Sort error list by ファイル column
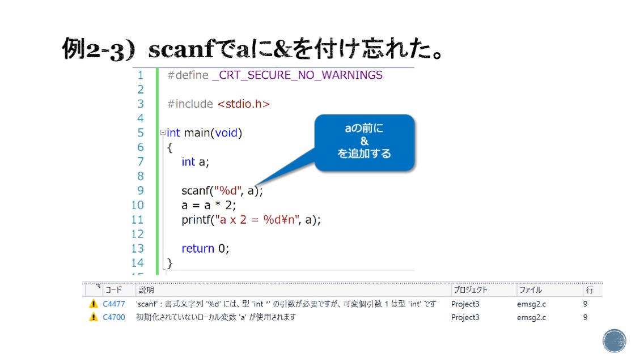Image resolution: width=644 pixels, height=362 pixels. [531, 289]
